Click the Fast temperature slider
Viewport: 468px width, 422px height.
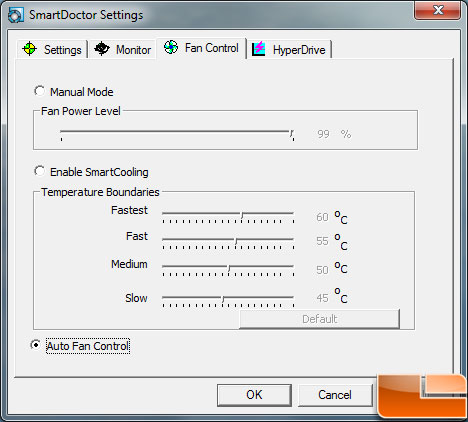pos(228,243)
